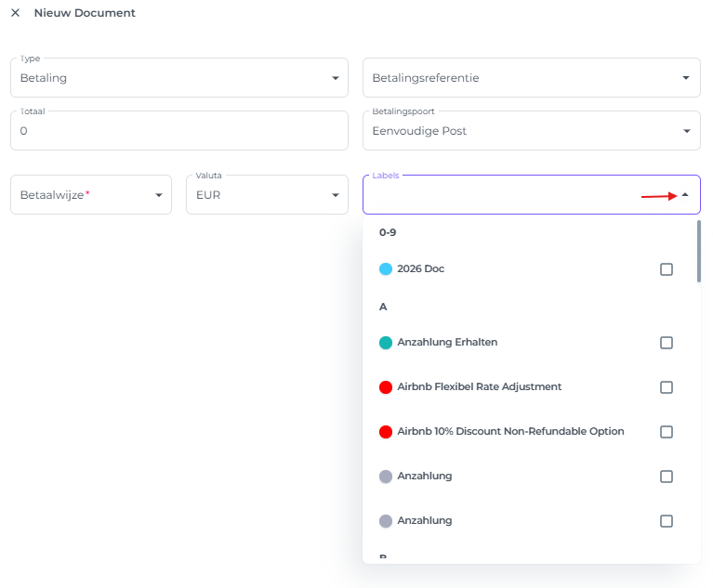
Task: Click the Betaalwijze dropdown arrow
Action: (x=158, y=195)
